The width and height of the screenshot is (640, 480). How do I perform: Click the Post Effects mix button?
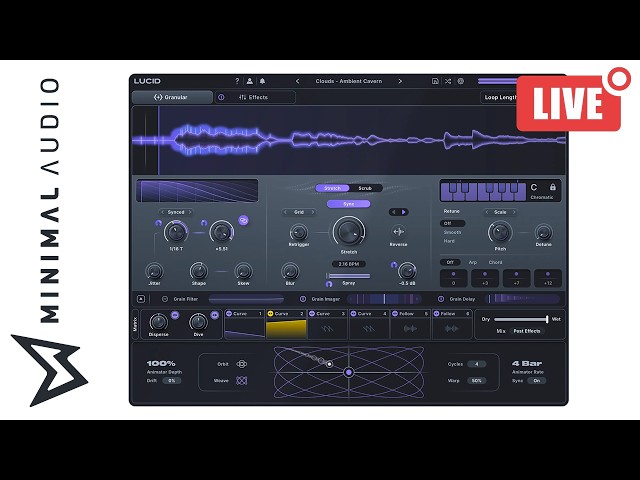pos(527,331)
